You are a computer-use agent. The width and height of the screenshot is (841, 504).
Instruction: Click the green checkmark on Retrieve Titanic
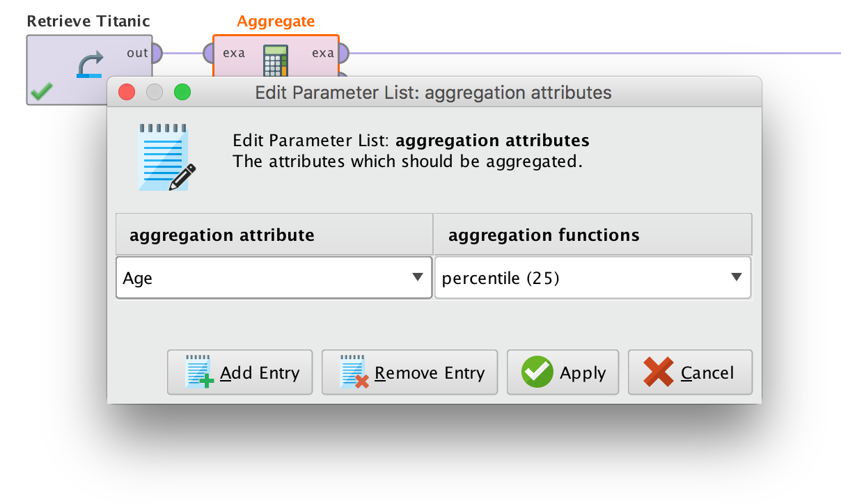coord(42,91)
